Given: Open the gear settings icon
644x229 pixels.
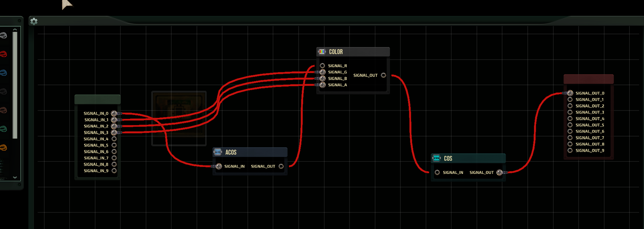Looking at the screenshot, I should [34, 21].
